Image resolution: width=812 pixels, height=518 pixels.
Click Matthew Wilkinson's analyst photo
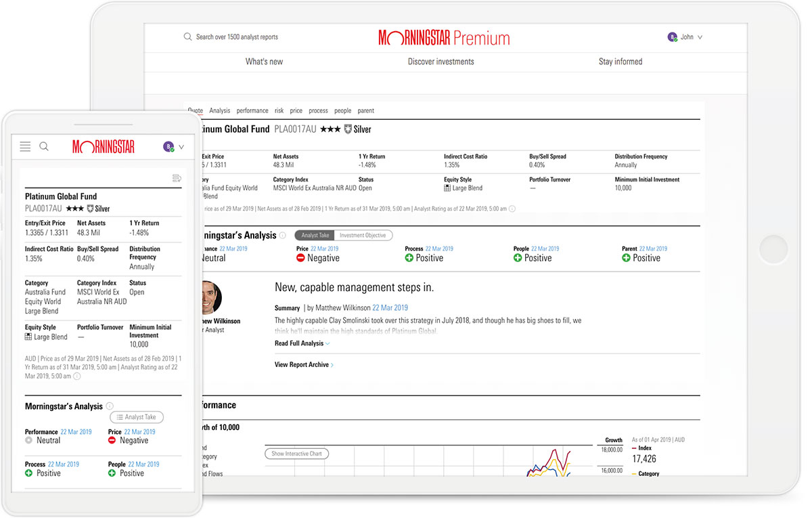[210, 297]
